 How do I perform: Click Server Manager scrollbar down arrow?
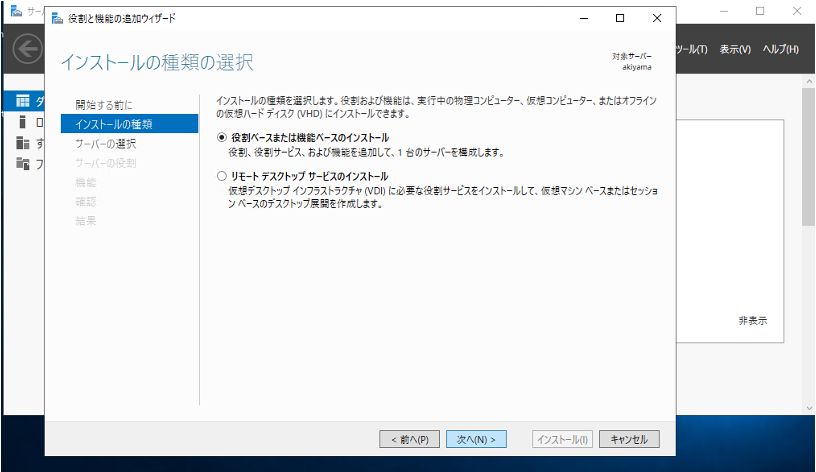pos(809,409)
